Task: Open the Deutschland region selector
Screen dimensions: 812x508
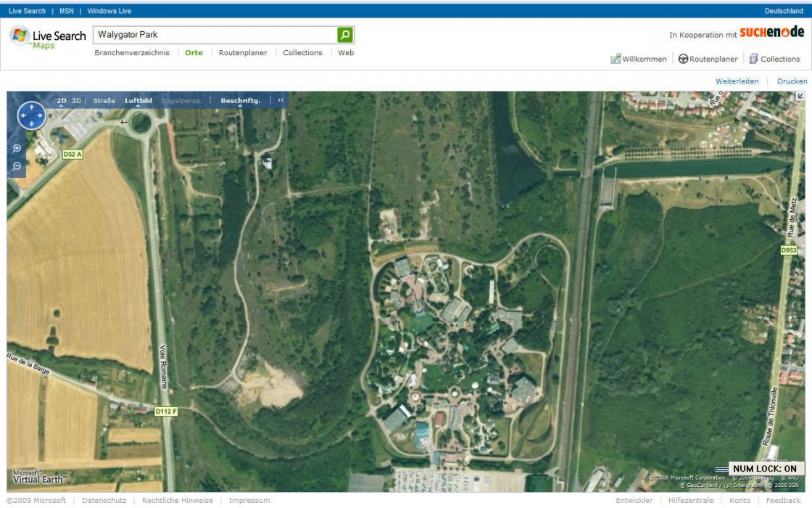Action: (x=784, y=11)
